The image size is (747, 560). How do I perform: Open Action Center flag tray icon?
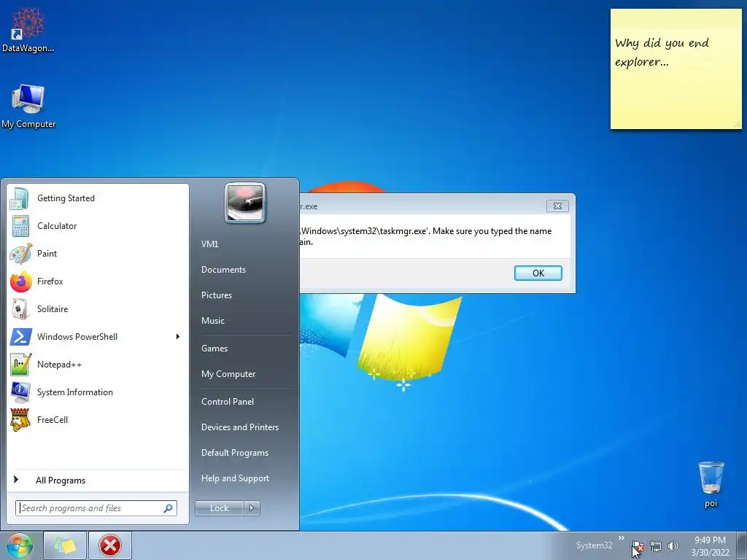(638, 546)
